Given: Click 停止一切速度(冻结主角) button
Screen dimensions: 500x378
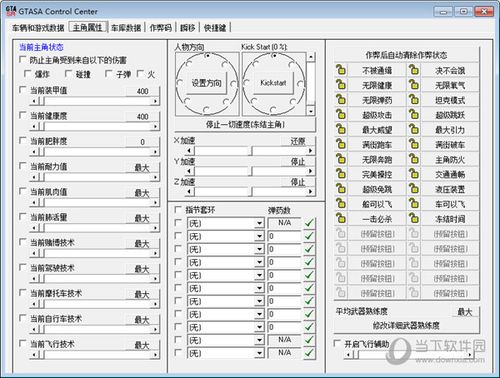Looking at the screenshot, I should click(x=245, y=125).
